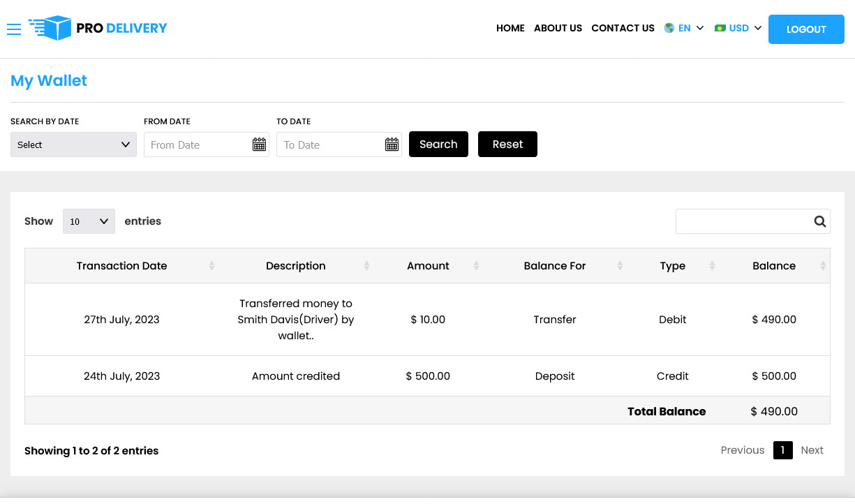Click the $ 490.00 balance in the Debit row
The width and height of the screenshot is (855, 504).
point(774,320)
